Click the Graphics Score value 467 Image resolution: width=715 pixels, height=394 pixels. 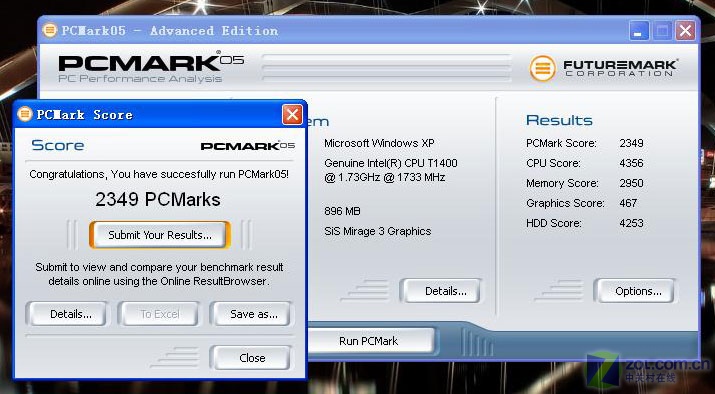pos(628,203)
